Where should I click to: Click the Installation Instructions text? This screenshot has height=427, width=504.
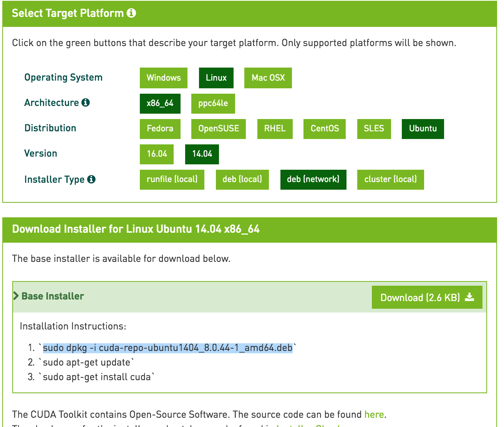73,326
